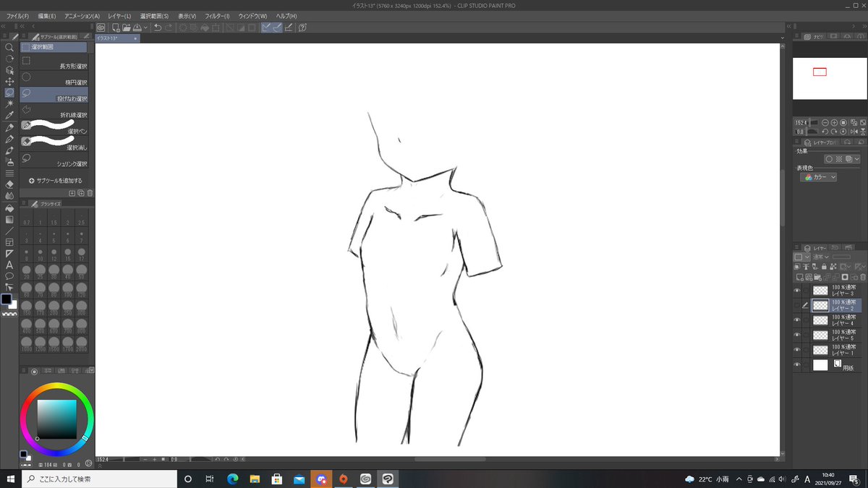The image size is (868, 488).
Task: Choose シュリンク選択 shrink selection sub tool
Action: 54,160
